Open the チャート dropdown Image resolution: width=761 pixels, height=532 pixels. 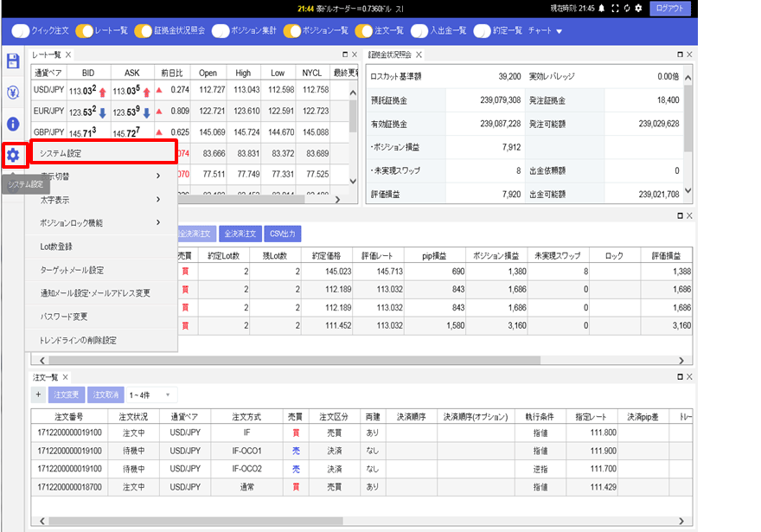(x=545, y=31)
